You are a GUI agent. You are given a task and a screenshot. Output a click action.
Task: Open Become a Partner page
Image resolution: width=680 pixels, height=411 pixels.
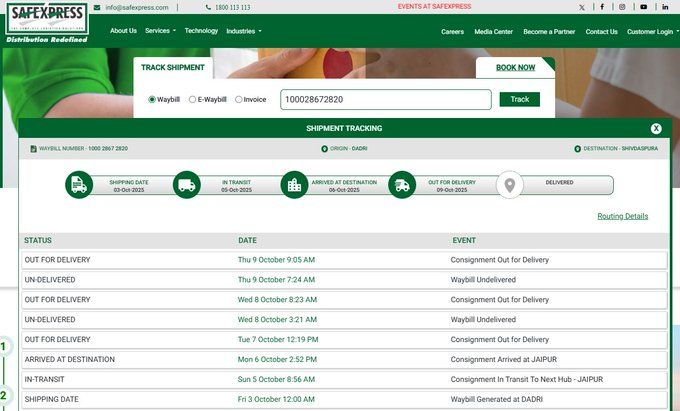[x=549, y=32]
